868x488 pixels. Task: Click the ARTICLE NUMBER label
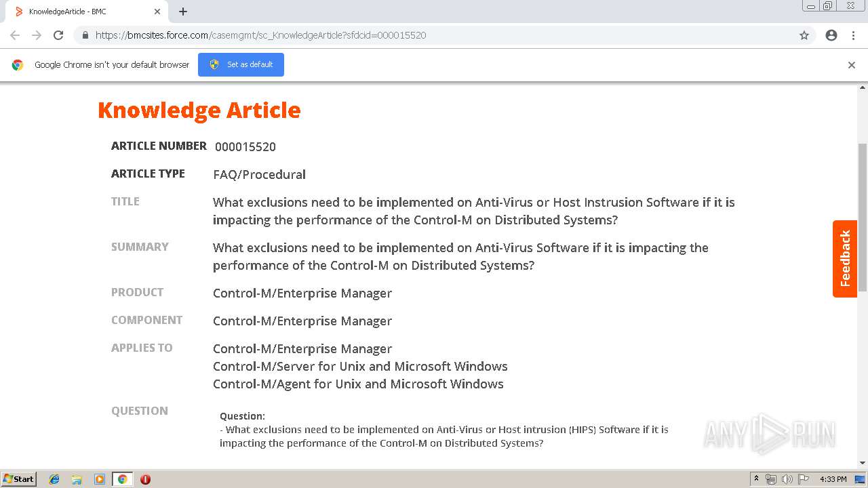[159, 146]
